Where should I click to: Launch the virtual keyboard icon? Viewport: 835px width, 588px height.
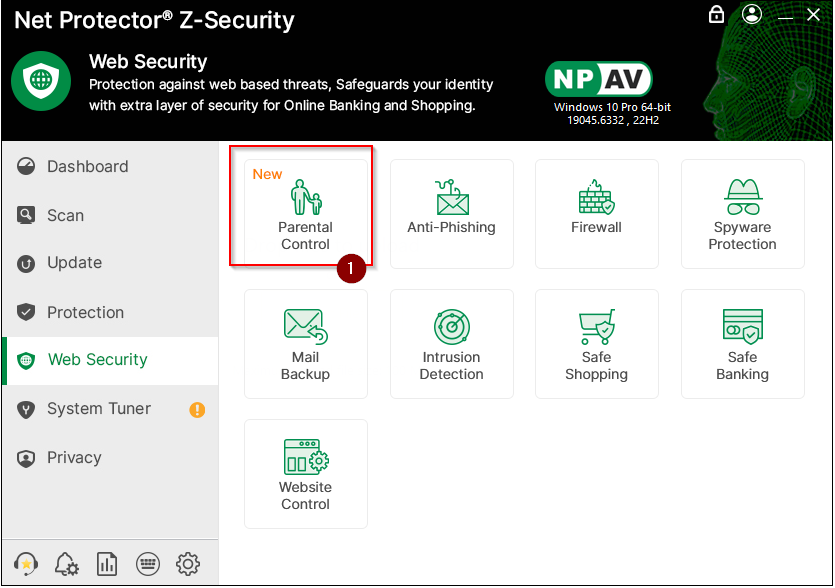(x=147, y=564)
